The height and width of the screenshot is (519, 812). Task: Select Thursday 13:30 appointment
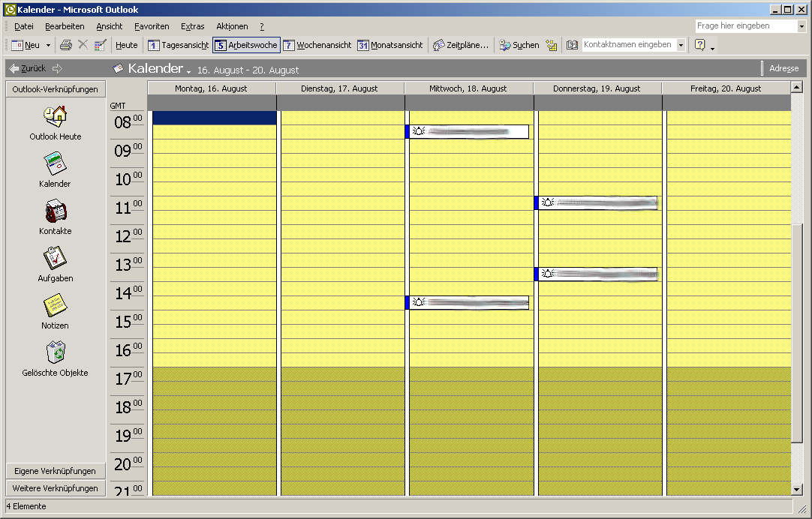point(596,274)
